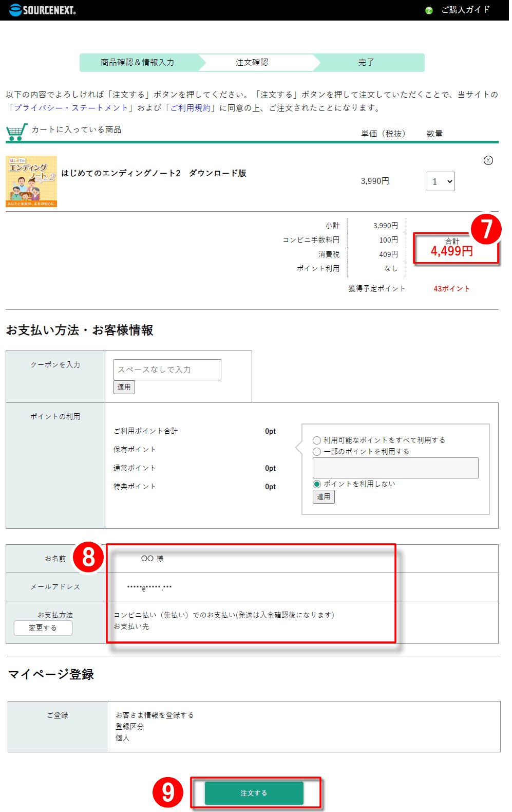The image size is (512, 812).
Task: Click 適用 button in the points box
Action: [324, 496]
